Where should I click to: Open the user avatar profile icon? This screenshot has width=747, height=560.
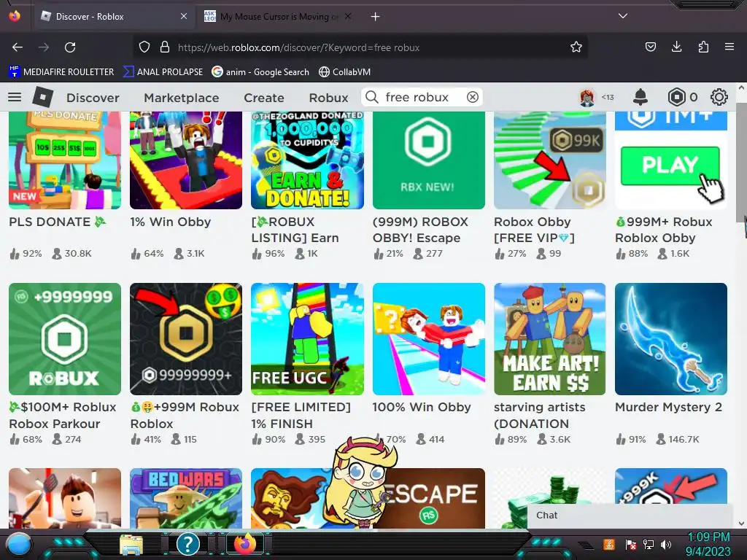587,97
